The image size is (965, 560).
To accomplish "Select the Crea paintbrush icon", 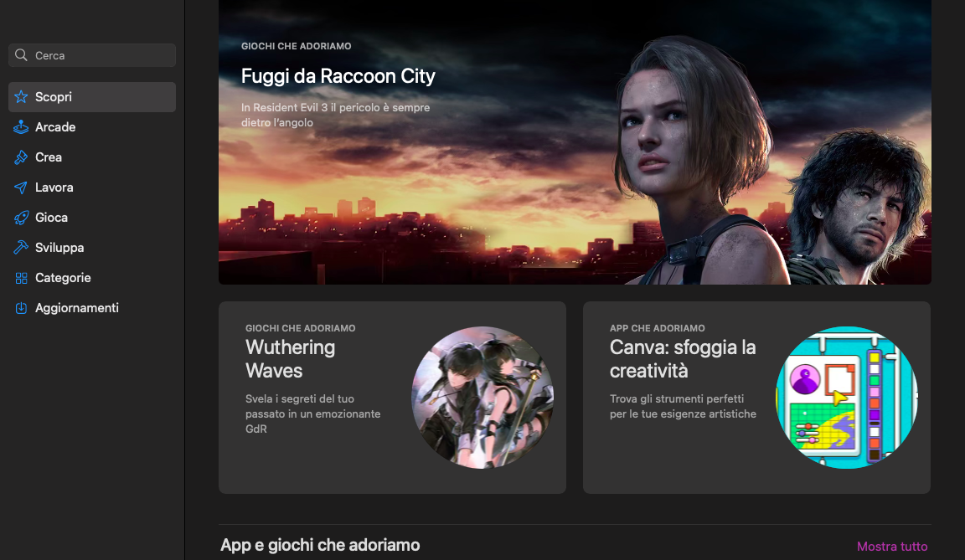I will 21,157.
